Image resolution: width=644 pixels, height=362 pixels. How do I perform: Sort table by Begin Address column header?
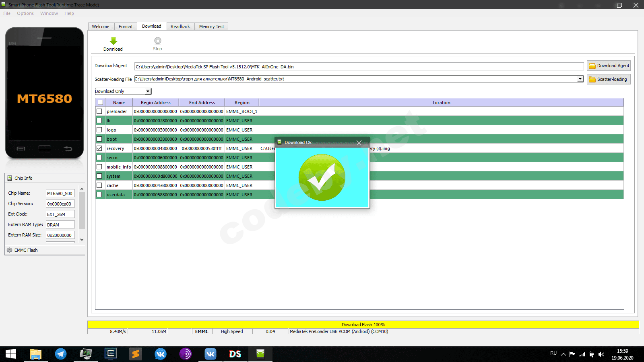tap(156, 103)
